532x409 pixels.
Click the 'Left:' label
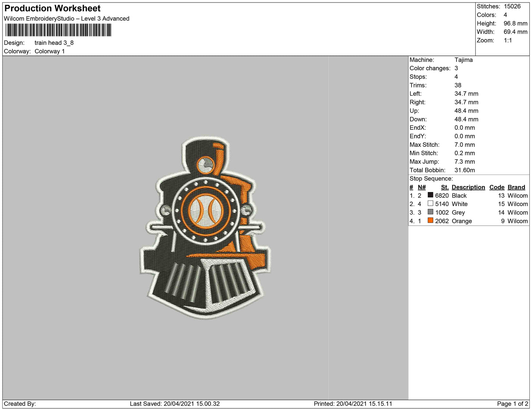coord(416,93)
